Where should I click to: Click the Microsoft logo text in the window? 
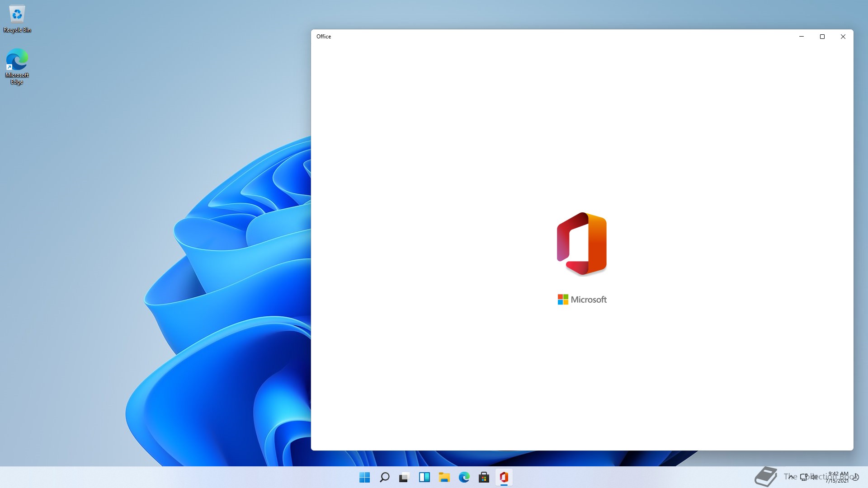tap(582, 300)
